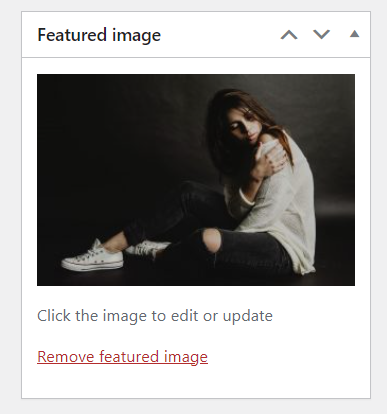
Task: Click the red 'Remove featured image' text
Action: coord(122,357)
